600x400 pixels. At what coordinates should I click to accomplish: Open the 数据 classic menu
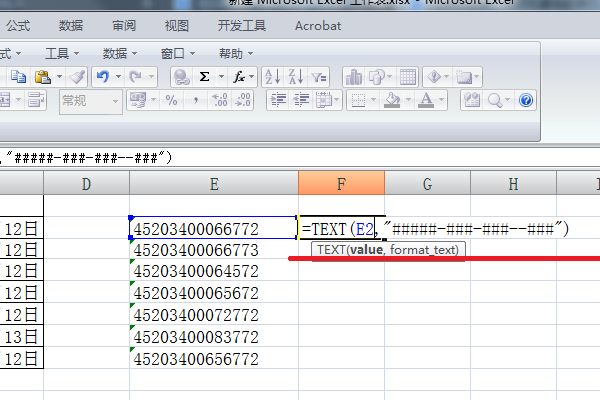pyautogui.click(x=119, y=54)
